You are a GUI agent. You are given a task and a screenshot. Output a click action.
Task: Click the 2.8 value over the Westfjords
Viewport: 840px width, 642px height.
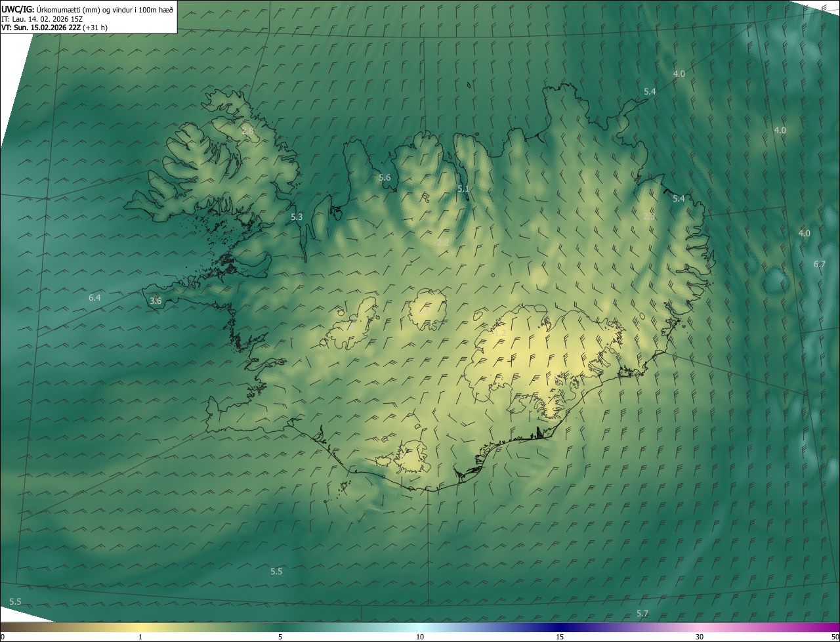tap(247, 131)
